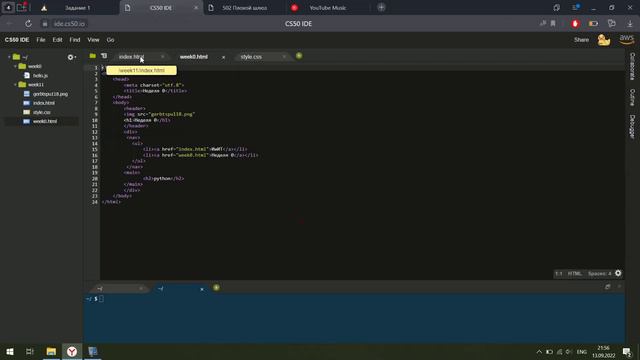
Task: Click the battery saver icon in browser toolbar
Action: [593, 24]
